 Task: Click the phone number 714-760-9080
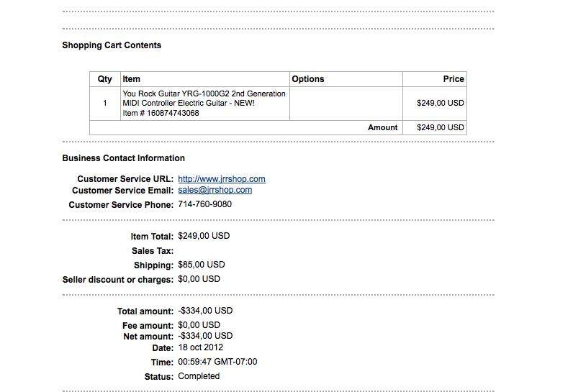[x=204, y=204]
